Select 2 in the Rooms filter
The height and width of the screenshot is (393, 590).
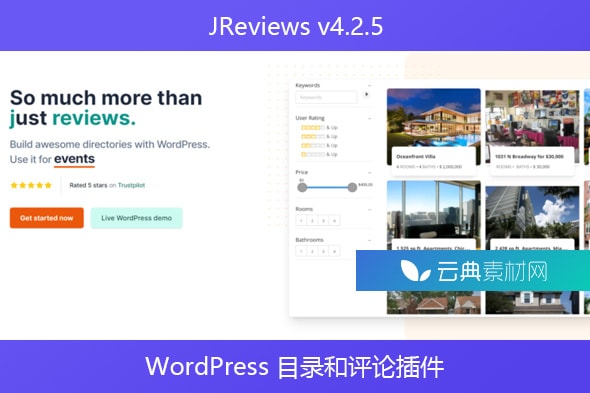[312, 221]
